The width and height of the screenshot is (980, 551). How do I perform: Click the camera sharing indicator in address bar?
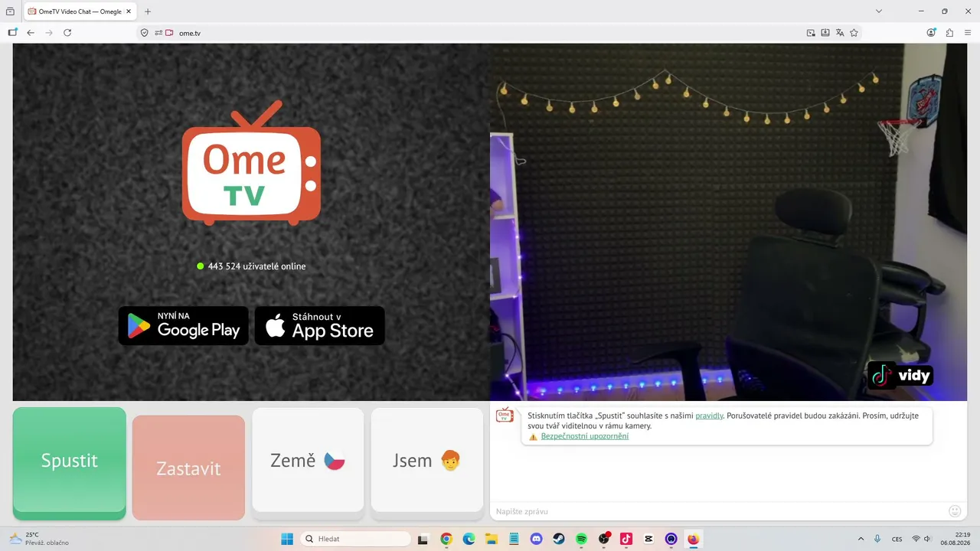point(169,33)
